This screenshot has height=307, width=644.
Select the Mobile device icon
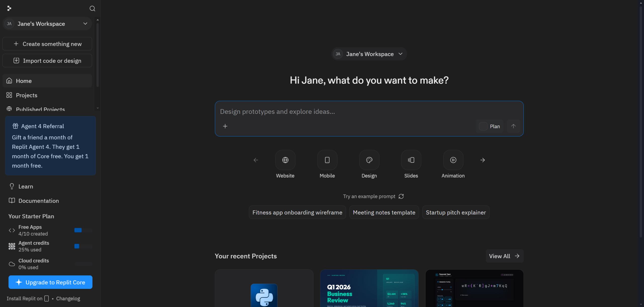click(x=327, y=160)
